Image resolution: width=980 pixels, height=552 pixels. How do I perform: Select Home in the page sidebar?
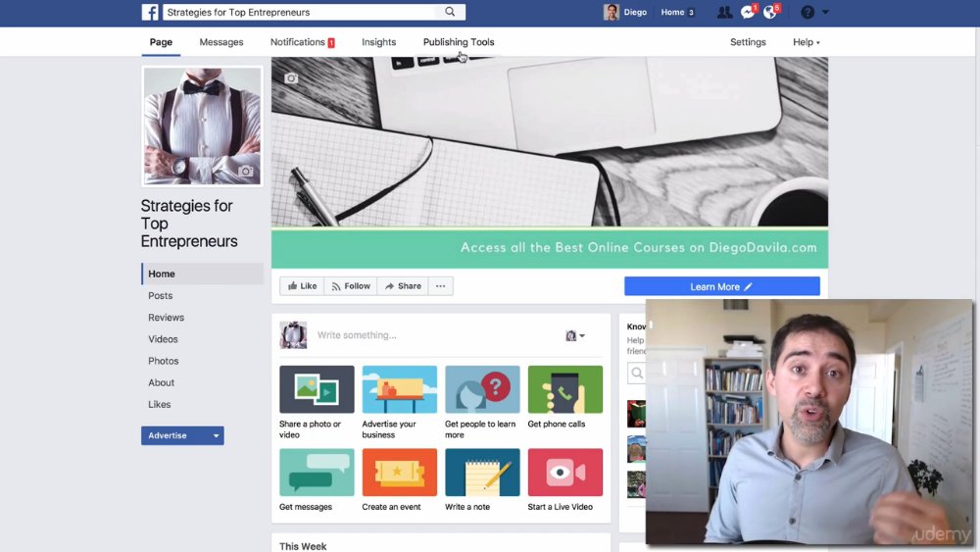pos(203,274)
